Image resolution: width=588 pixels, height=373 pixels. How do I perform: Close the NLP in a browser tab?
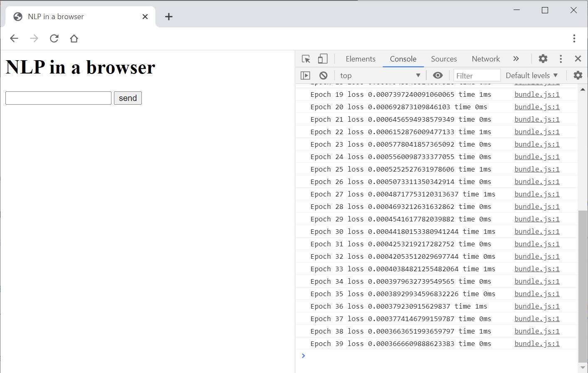(145, 17)
